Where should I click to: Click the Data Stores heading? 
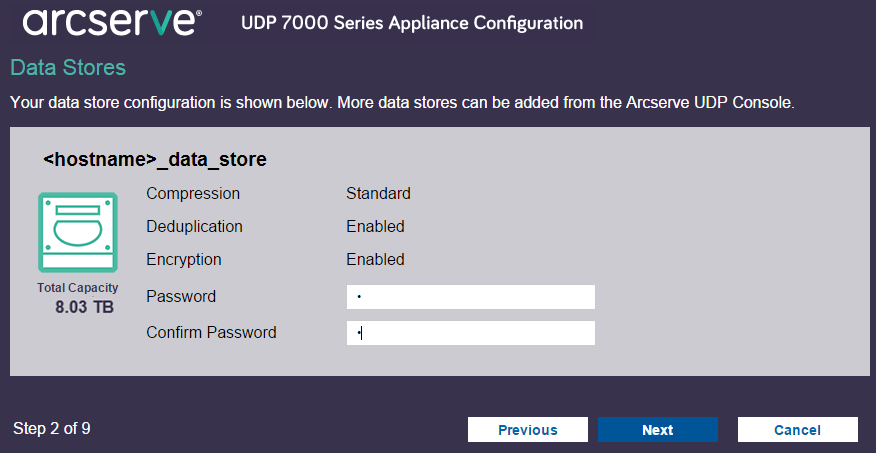[68, 68]
